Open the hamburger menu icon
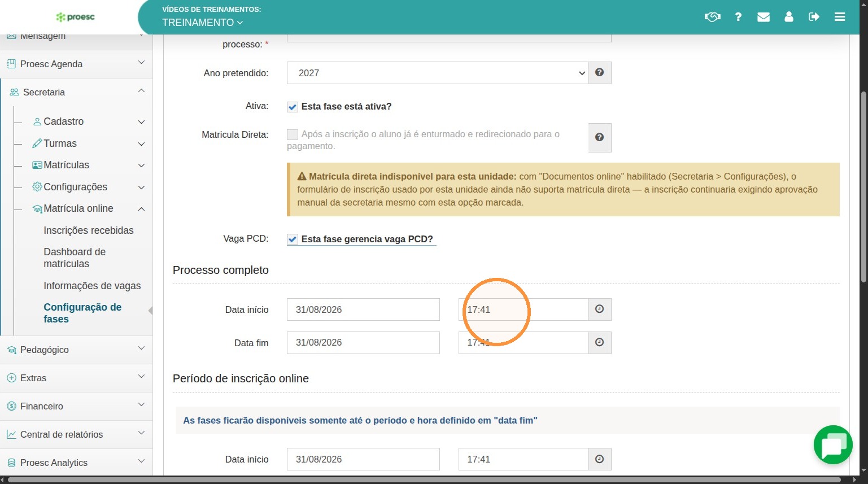The height and width of the screenshot is (484, 868). click(840, 17)
